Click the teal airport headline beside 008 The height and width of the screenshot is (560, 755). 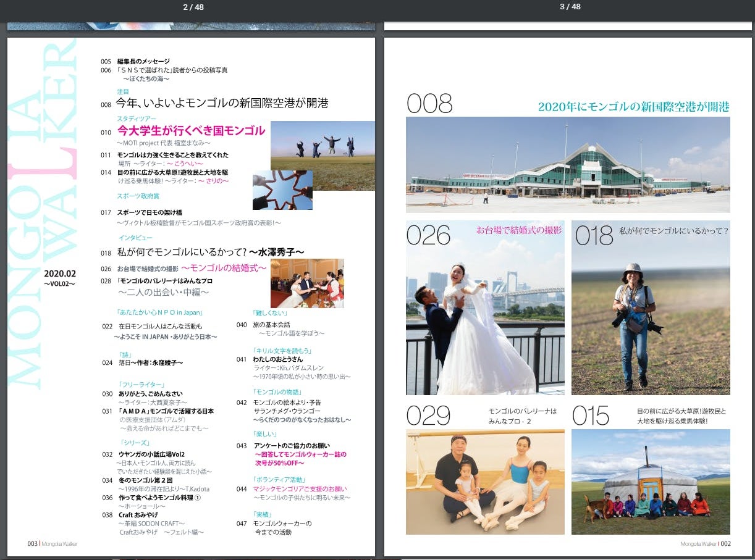633,107
